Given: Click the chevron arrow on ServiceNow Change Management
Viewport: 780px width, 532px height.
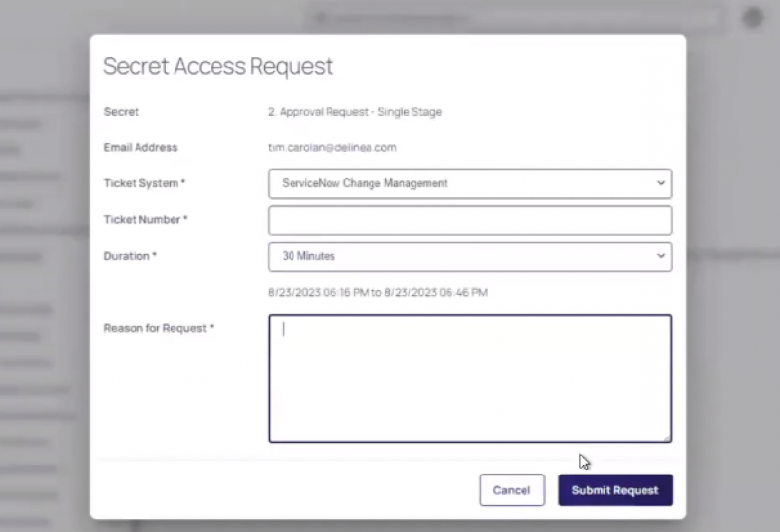Looking at the screenshot, I should (660, 183).
